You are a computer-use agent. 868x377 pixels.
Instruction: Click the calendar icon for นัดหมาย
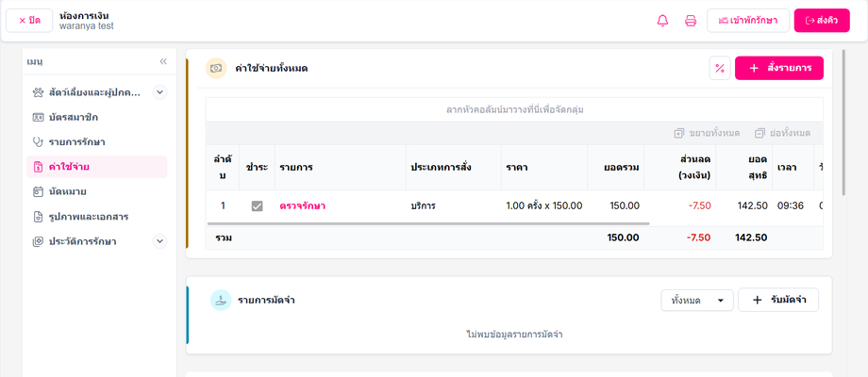click(38, 192)
